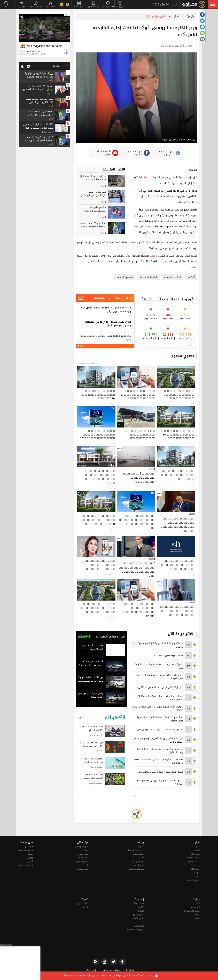The image size is (218, 980).
Task: Click the green up arrow beside count 141
Action: (x=194, y=656)
